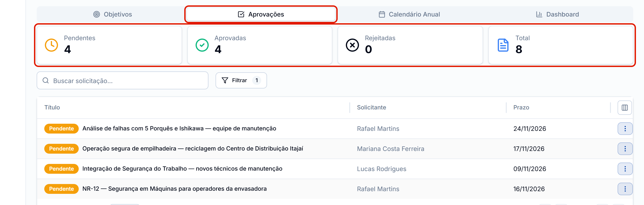This screenshot has width=644, height=205.
Task: Click the Total summary card
Action: 561,45
